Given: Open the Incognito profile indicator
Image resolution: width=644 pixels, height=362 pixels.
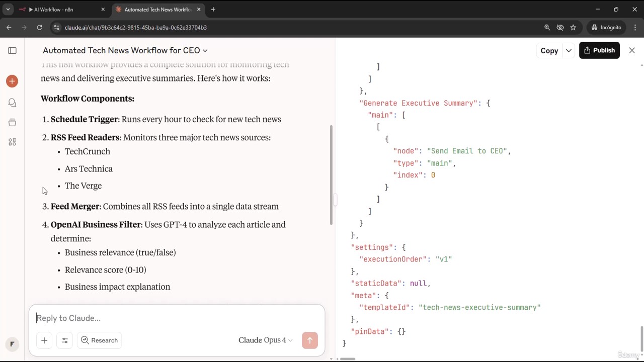Looking at the screenshot, I should 606,27.
